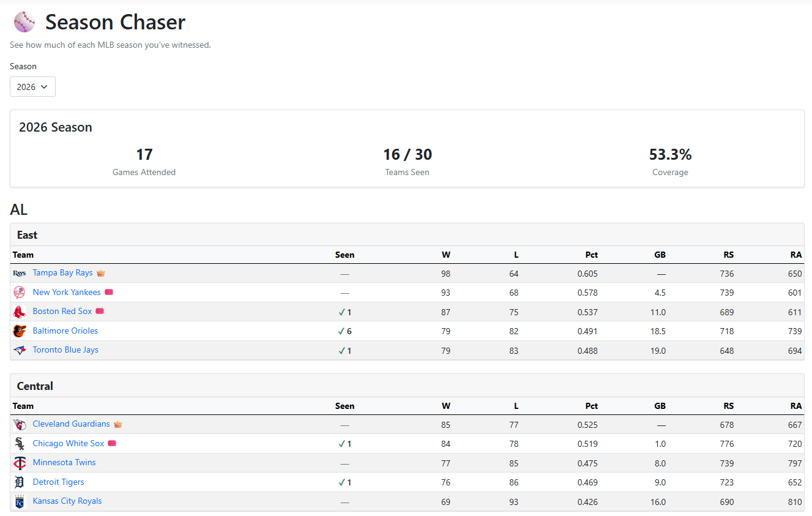Open the Toronto Blue Jays team link
This screenshot has height=516, width=812.
[65, 350]
